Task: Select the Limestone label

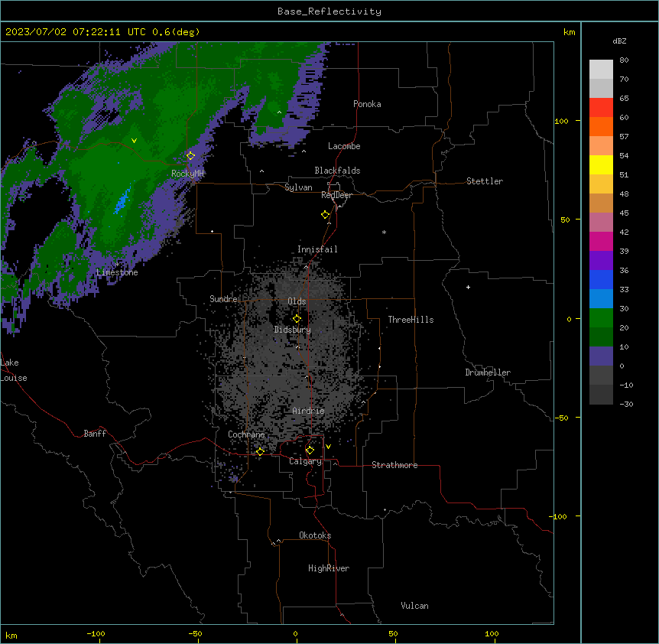Action: (x=117, y=272)
